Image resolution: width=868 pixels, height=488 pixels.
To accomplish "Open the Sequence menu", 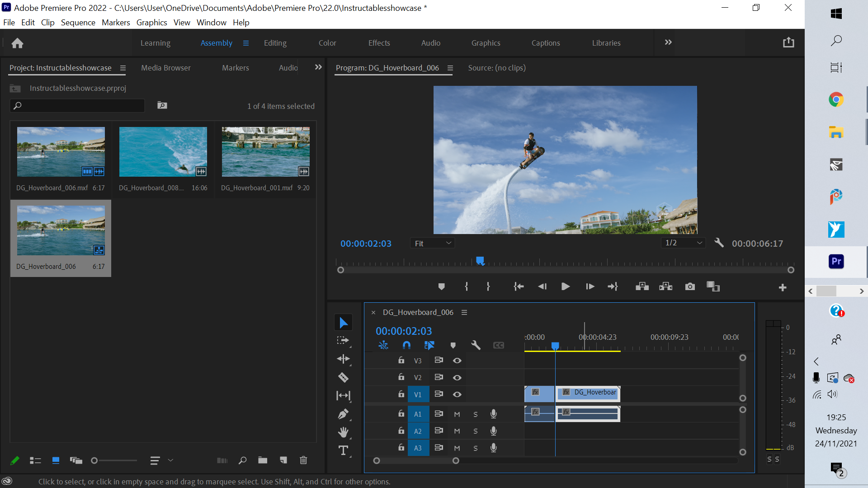I will coord(78,23).
